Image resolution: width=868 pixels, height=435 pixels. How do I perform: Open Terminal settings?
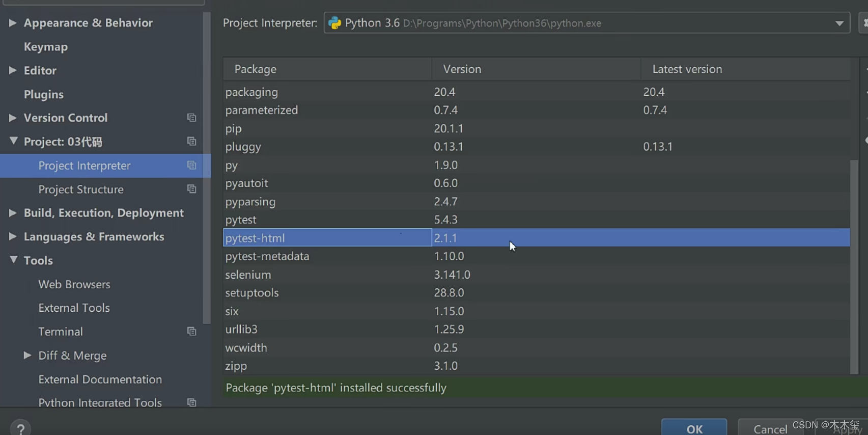point(61,332)
